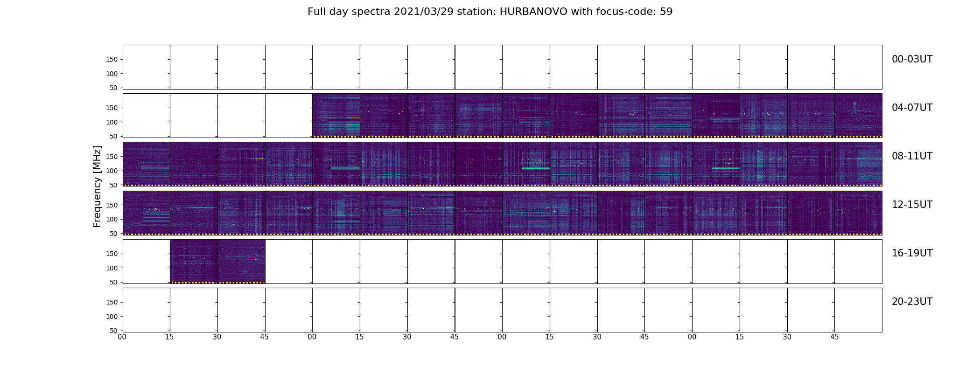
Task: Click the '20-23UT' row label
Action: click(x=912, y=302)
